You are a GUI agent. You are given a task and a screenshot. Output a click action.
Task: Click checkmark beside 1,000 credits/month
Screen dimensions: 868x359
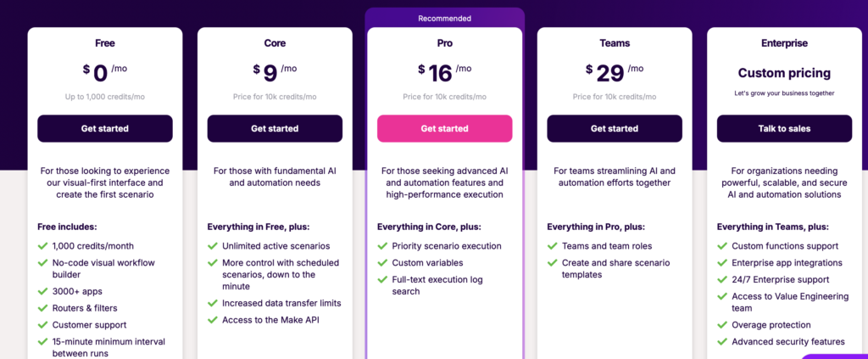[42, 246]
